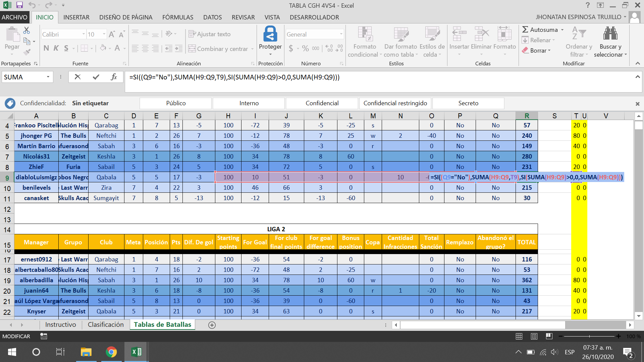Click the Increase indent icon
Screen dimensions: 644x362
179,49
